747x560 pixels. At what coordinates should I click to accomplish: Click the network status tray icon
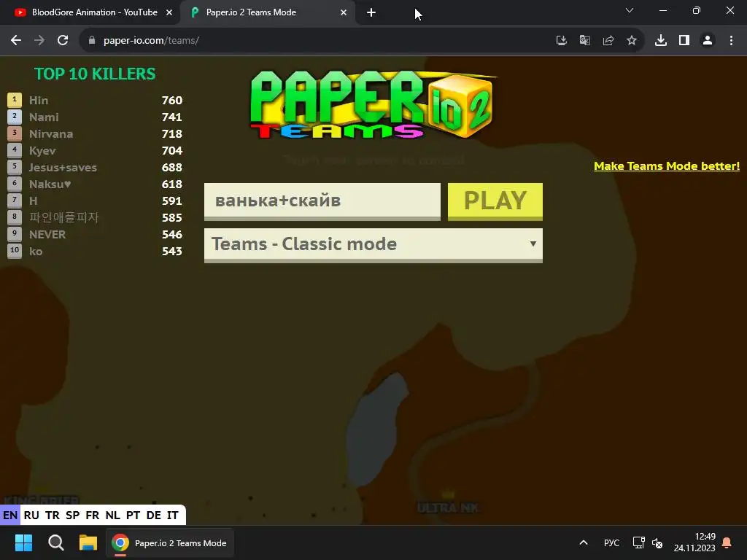638,542
